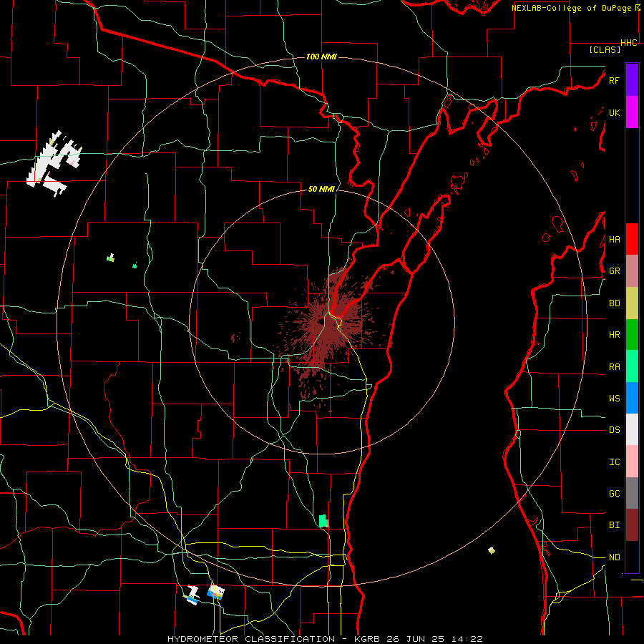Select the yellow BD legend color swatch
Screen dimensions: 644x644
[x=632, y=303]
